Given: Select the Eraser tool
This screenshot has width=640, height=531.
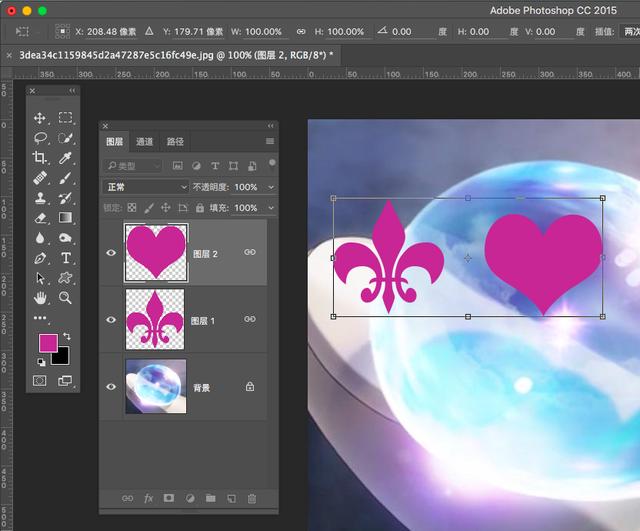Looking at the screenshot, I should pyautogui.click(x=40, y=218).
